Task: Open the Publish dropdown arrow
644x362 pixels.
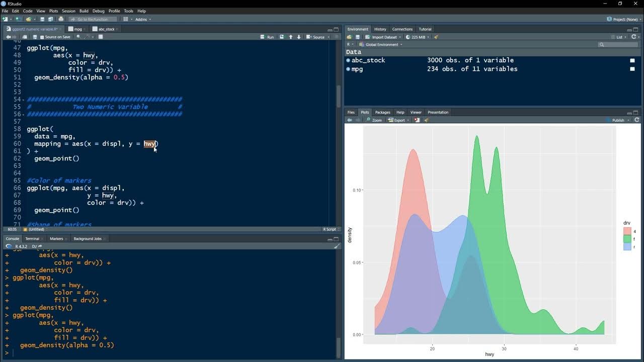Action: [628, 120]
